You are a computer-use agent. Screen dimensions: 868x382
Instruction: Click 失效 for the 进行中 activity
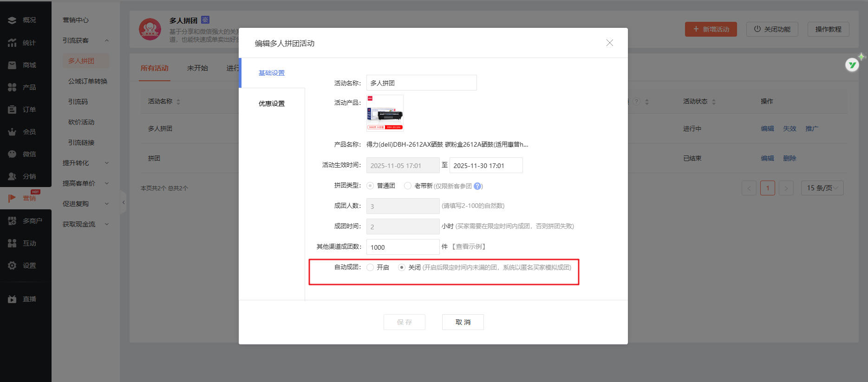tap(790, 129)
